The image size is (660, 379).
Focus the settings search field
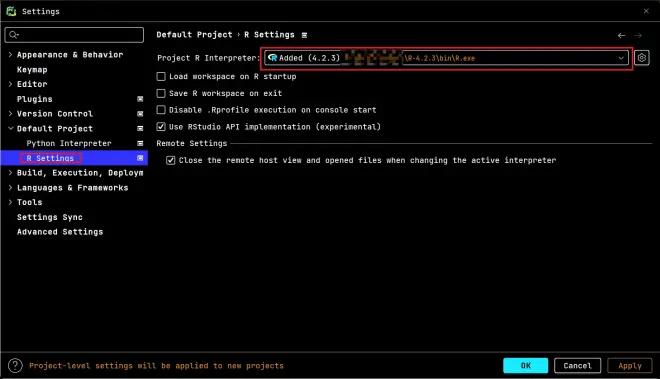point(74,35)
